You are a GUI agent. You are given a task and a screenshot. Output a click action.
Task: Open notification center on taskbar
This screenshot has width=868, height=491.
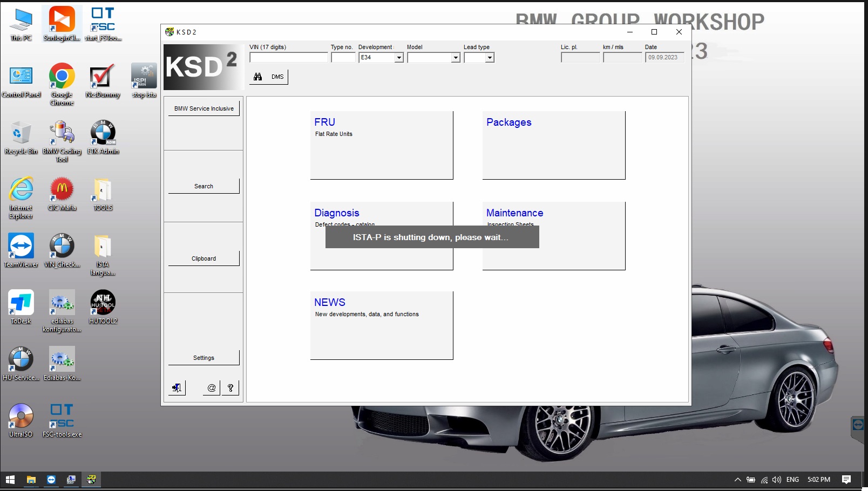(846, 480)
